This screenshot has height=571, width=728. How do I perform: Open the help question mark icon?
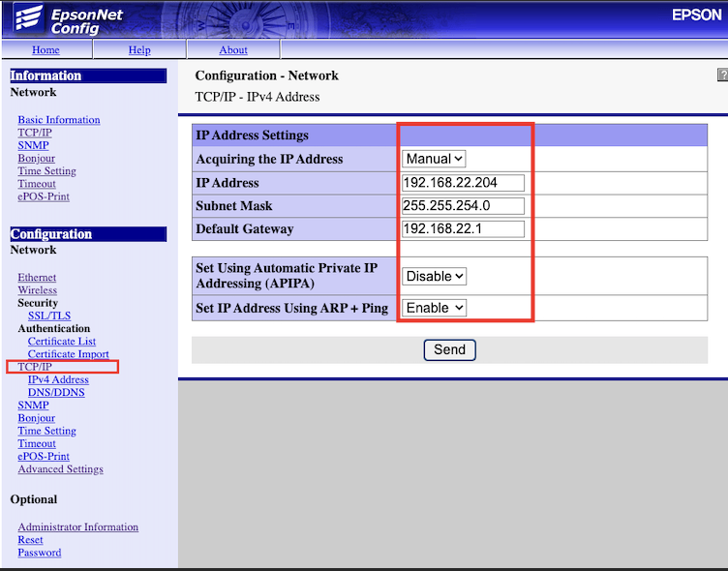pyautogui.click(x=722, y=75)
